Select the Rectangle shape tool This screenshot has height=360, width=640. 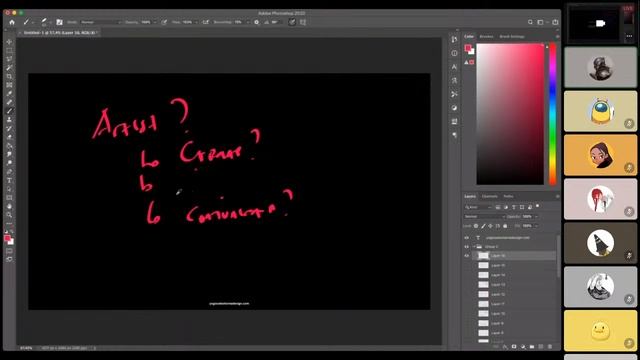(x=9, y=198)
